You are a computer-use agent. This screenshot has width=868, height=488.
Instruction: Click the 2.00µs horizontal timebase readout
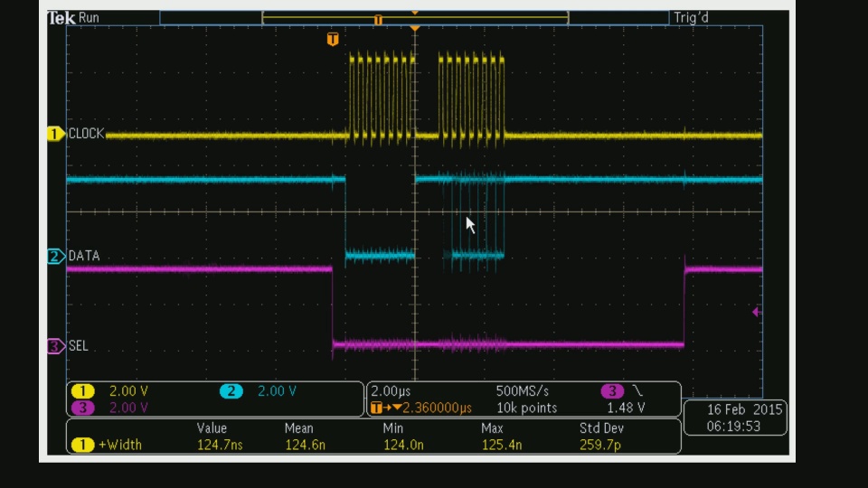391,391
